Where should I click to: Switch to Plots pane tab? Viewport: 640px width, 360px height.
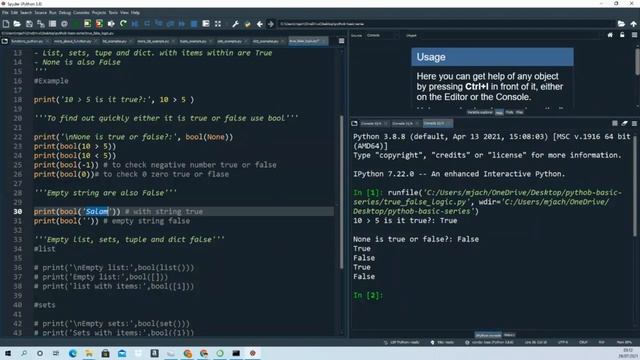509,112
